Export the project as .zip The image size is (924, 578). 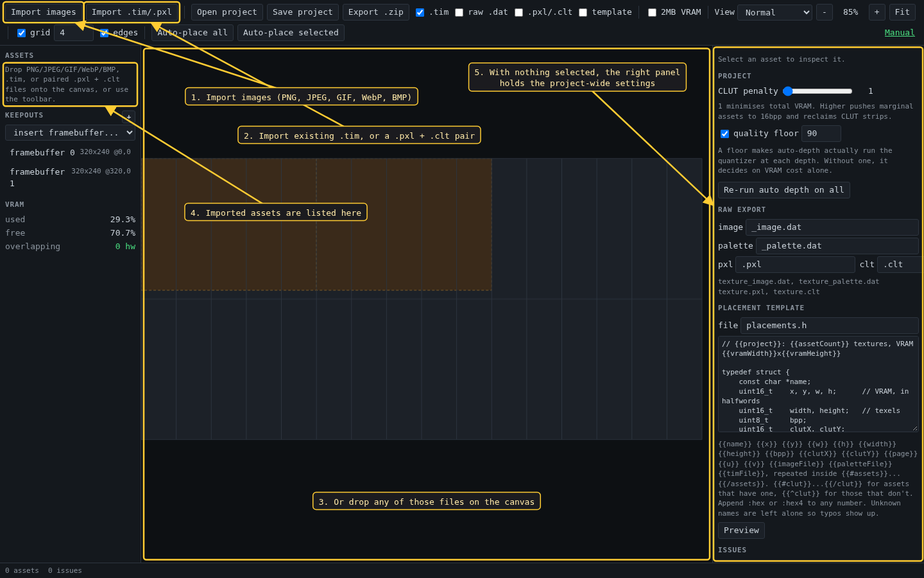click(376, 12)
